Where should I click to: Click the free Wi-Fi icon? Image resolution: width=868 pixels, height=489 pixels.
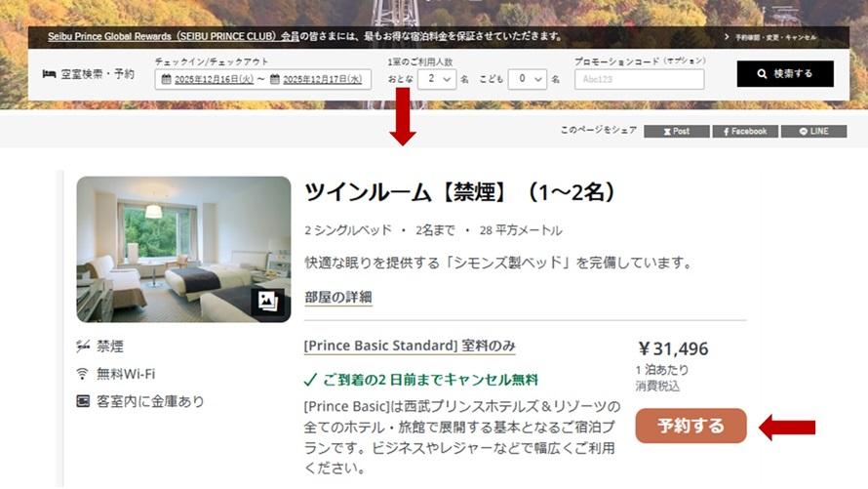[x=83, y=374]
